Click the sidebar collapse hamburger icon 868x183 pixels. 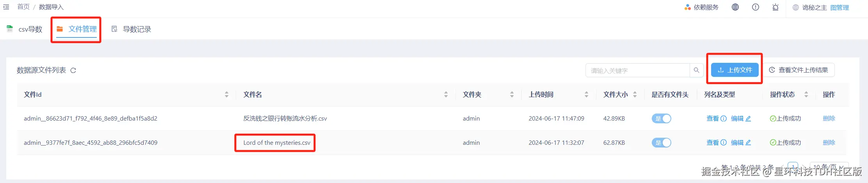(6, 7)
